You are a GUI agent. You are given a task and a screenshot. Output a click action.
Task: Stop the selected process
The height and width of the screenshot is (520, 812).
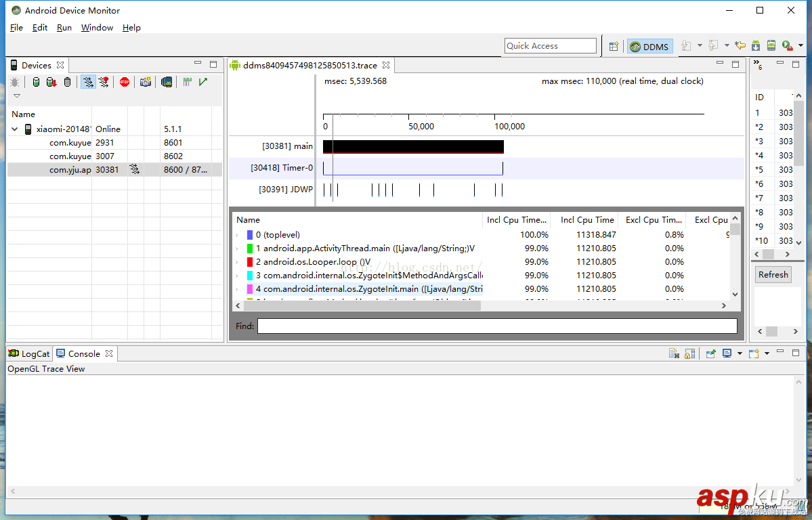click(125, 81)
